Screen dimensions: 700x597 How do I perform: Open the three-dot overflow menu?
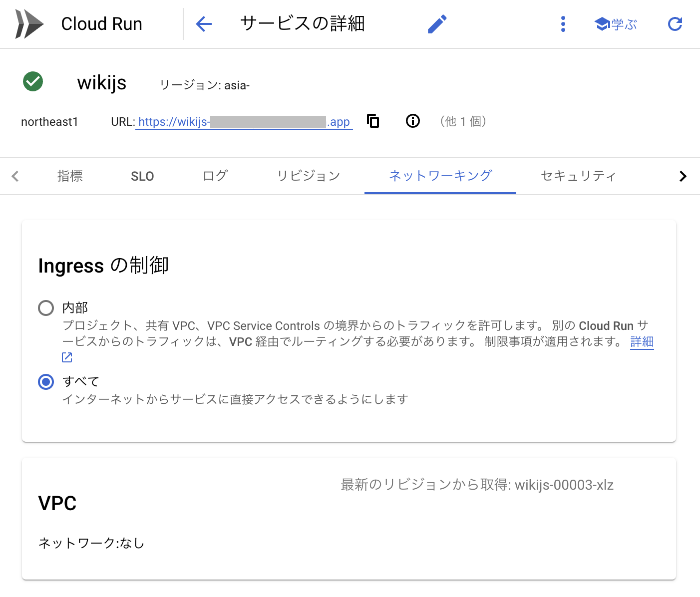(x=563, y=23)
